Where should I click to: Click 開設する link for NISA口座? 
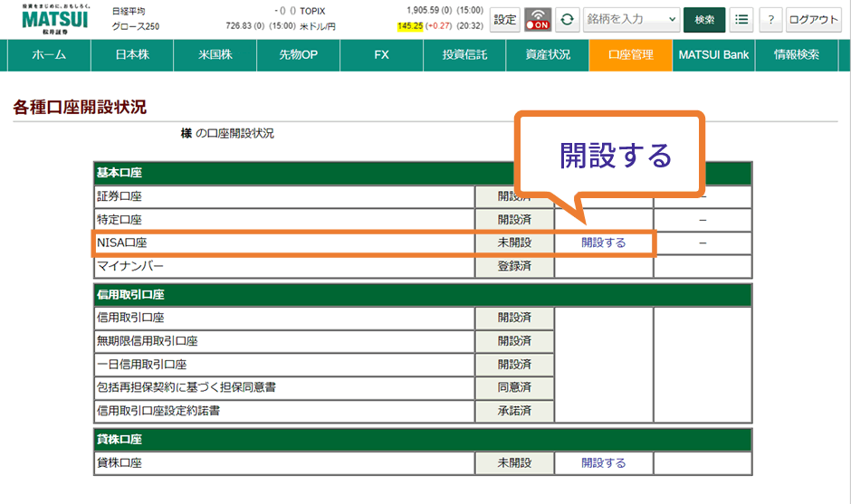(603, 243)
